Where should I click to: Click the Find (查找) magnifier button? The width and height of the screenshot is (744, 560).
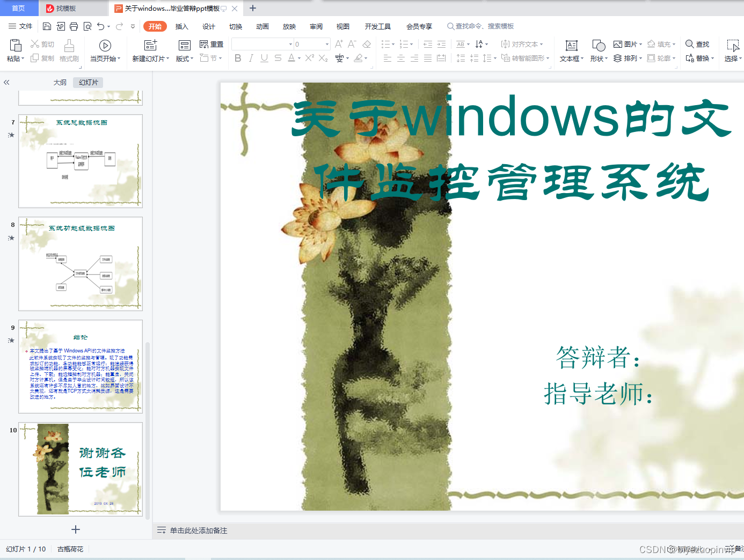point(697,44)
